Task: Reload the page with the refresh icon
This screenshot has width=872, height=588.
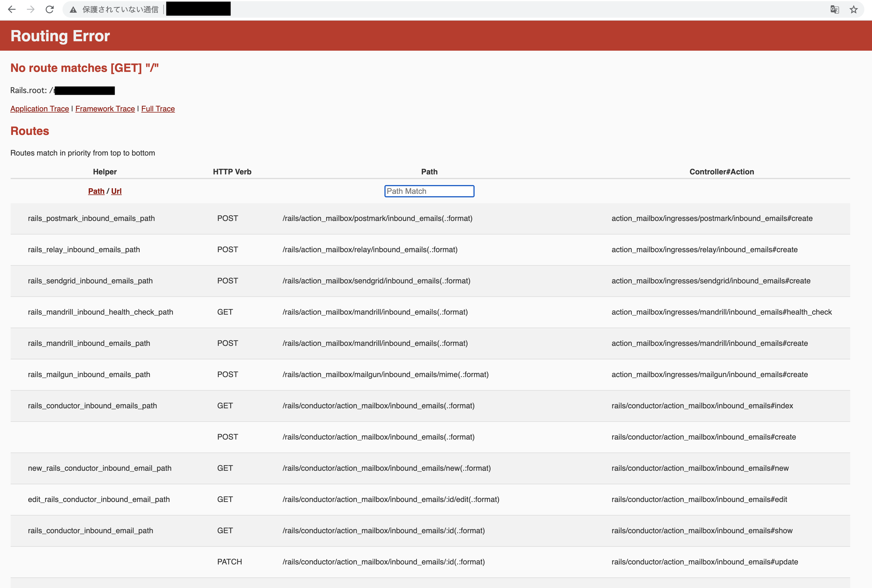Action: click(x=50, y=9)
